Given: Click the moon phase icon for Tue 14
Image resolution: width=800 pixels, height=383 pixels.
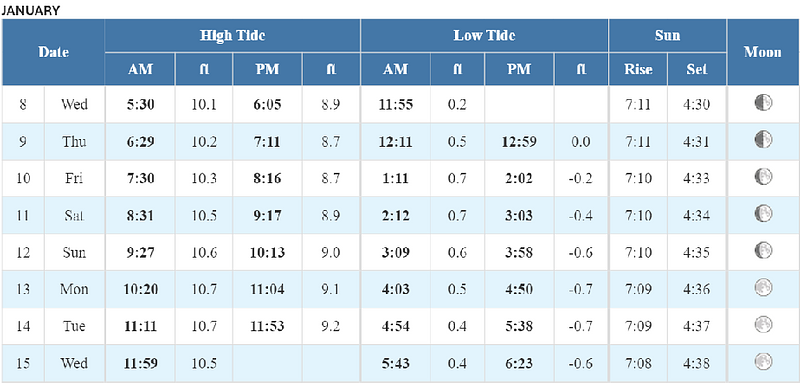Looking at the screenshot, I should coord(763,324).
